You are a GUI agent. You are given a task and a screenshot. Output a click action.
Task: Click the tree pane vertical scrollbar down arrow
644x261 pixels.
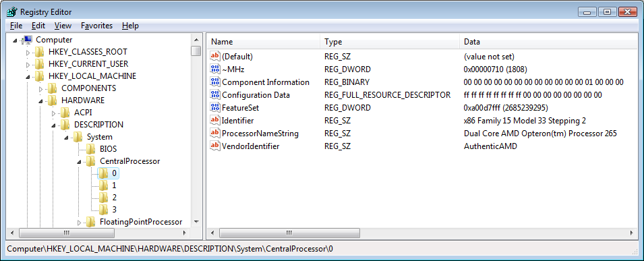point(196,223)
